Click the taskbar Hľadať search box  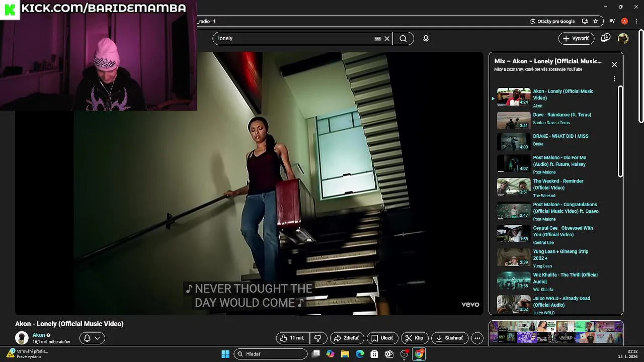(271, 354)
